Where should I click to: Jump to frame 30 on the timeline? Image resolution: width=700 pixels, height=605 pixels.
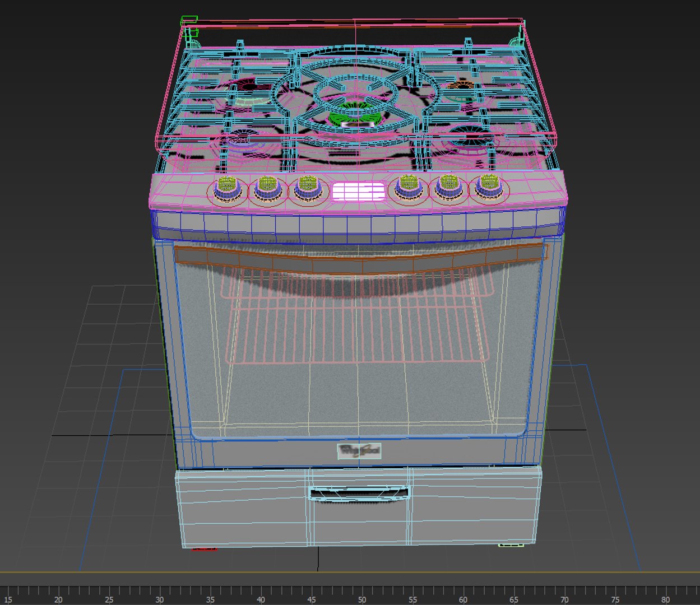[160, 599]
